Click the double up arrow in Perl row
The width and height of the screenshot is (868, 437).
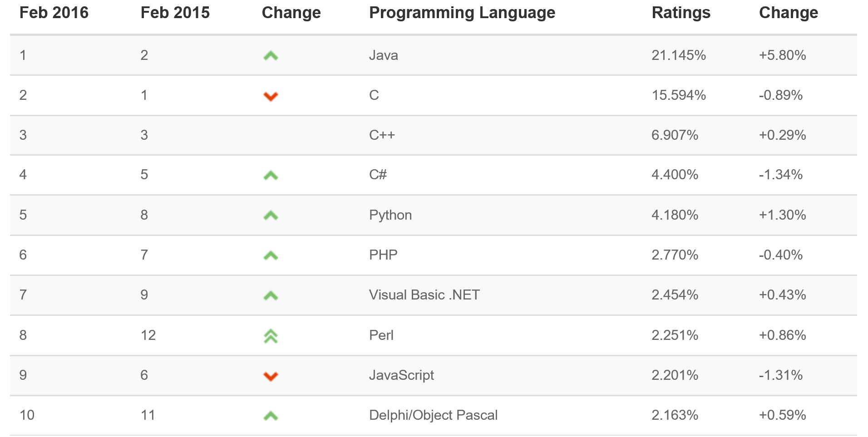coord(271,336)
